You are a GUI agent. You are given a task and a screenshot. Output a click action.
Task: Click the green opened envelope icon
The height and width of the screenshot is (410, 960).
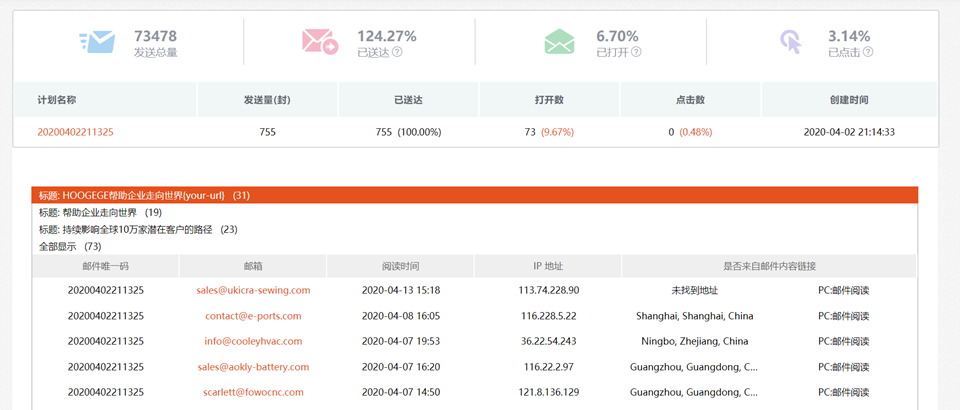pos(559,42)
